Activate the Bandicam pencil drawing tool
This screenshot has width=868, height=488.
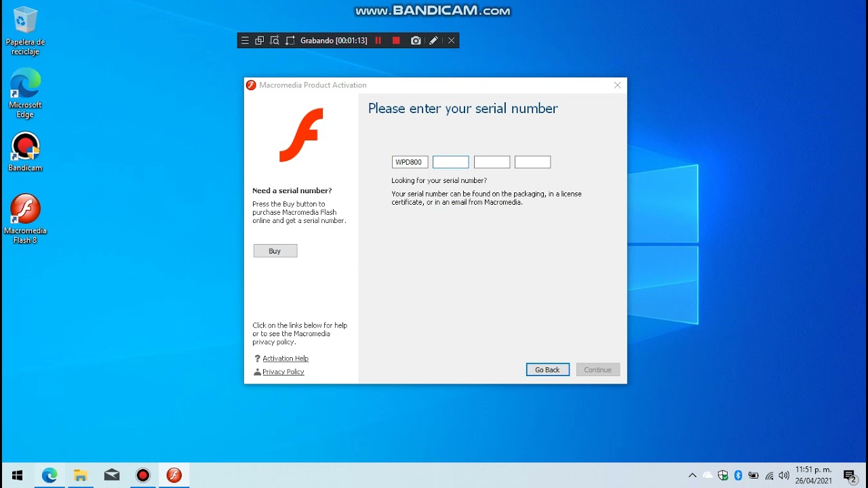(434, 41)
